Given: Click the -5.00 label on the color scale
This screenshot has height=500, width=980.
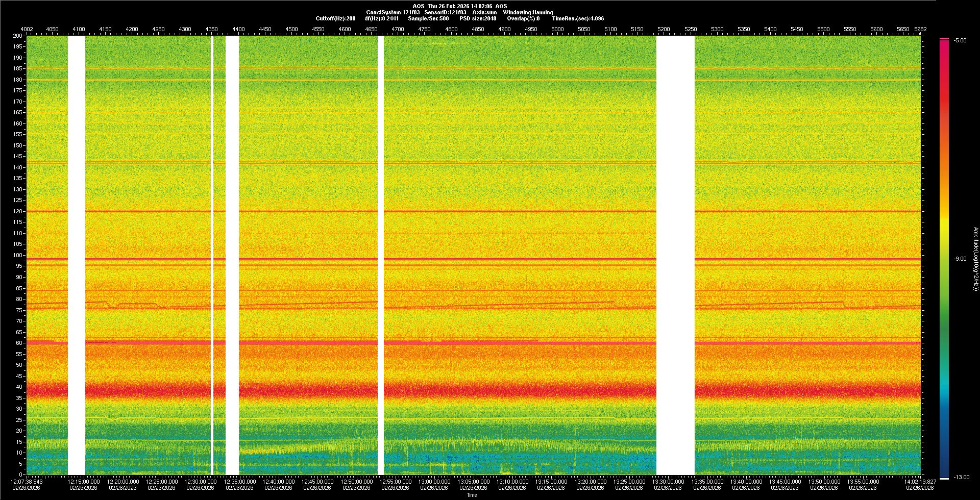Looking at the screenshot, I should click(x=960, y=40).
